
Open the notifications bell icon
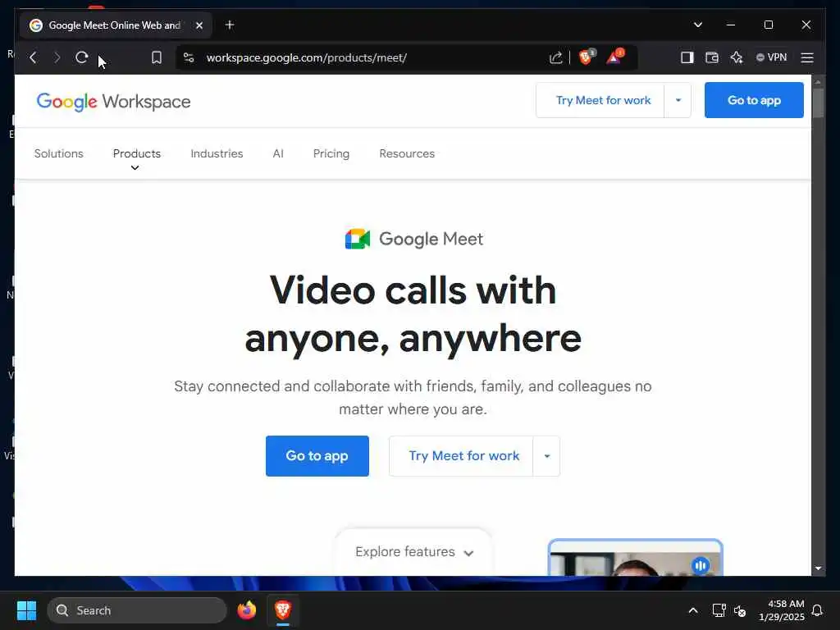click(817, 610)
